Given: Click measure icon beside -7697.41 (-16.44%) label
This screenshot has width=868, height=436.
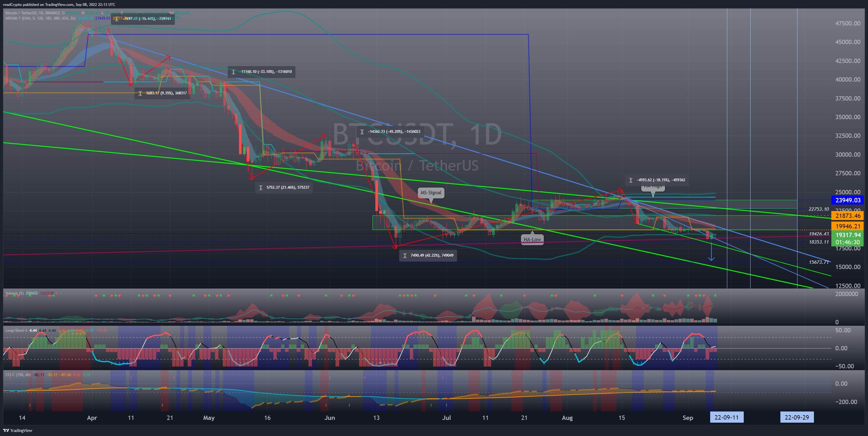Looking at the screenshot, I should [x=116, y=19].
